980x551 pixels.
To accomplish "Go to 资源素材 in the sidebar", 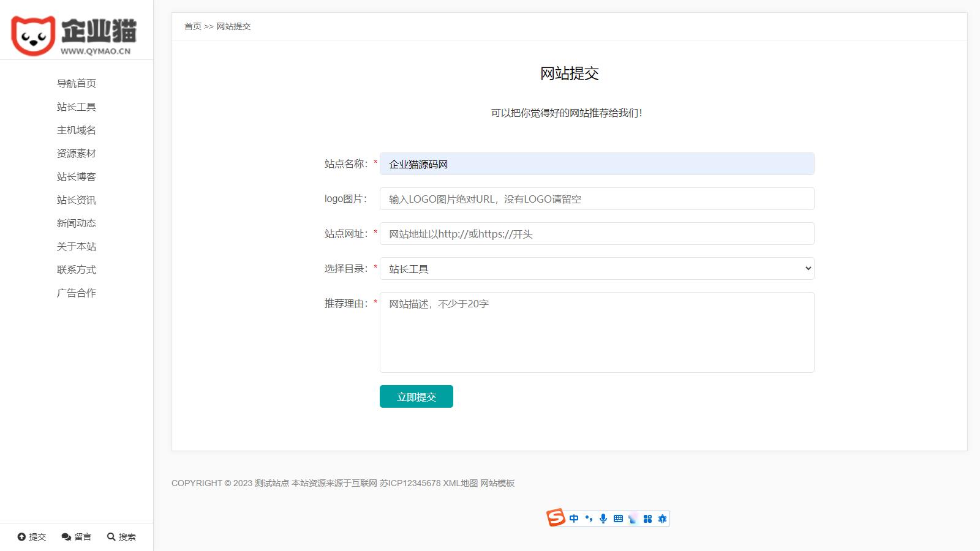I will (x=77, y=154).
